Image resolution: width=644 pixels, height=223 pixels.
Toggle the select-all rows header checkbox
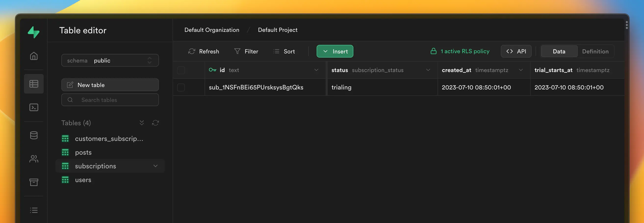click(181, 70)
